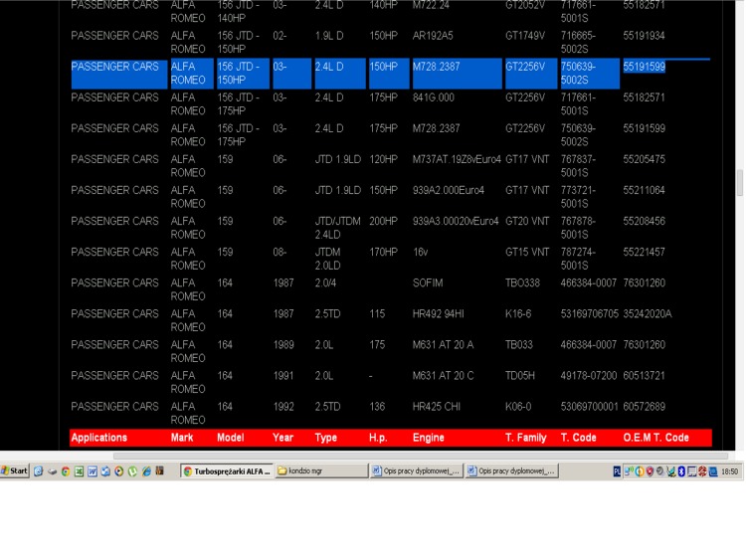Viewport: 746px width, 560px height.
Task: Click the blue swirl icon beside Start
Action: (38, 471)
